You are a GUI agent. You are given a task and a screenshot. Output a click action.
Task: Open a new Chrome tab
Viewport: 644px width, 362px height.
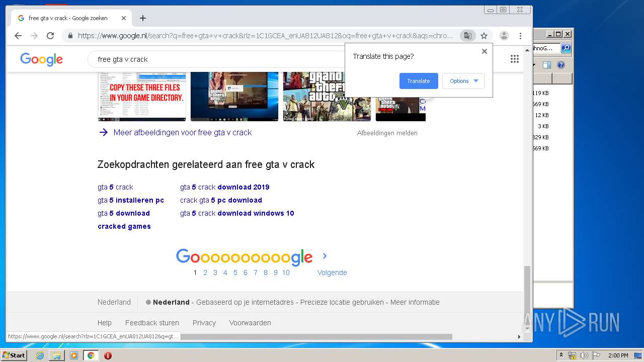click(x=143, y=18)
